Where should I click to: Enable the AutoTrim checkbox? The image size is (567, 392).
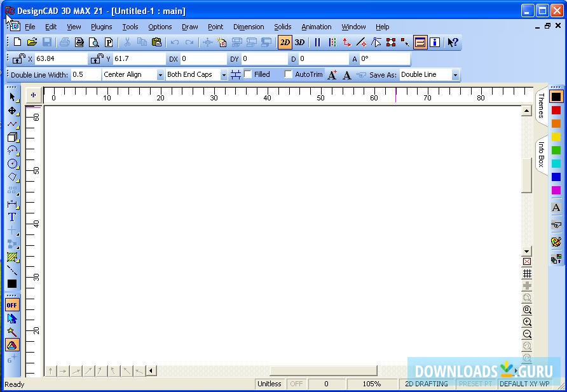coord(288,74)
